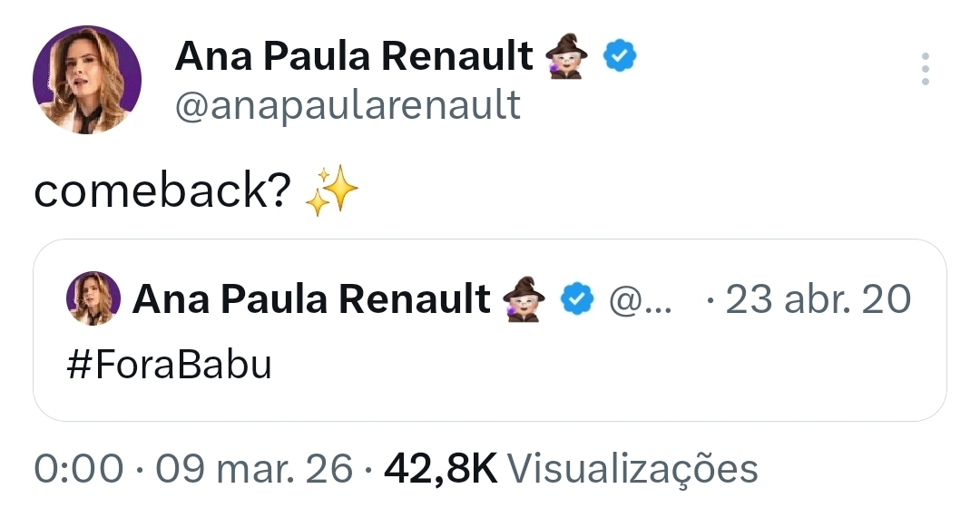Click the "comeback?" tweet text

click(163, 191)
